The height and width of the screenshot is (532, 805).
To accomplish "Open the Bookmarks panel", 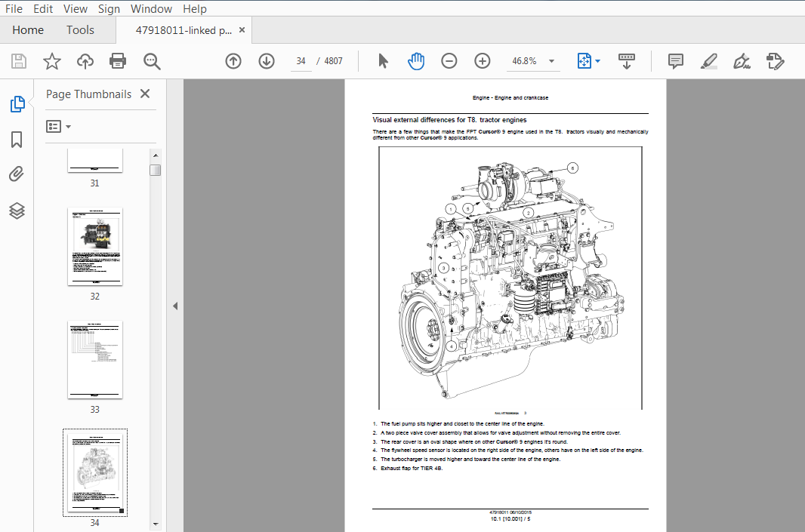I will 17,140.
